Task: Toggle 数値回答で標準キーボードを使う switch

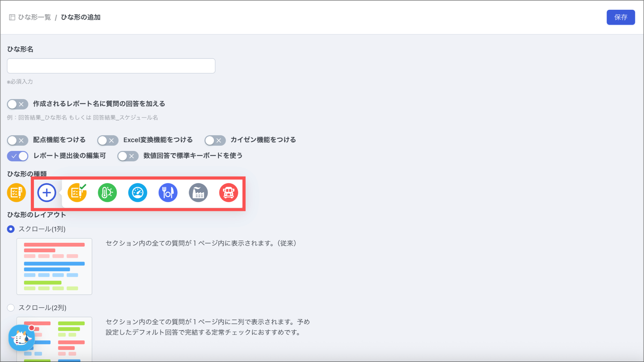Action: tap(128, 156)
